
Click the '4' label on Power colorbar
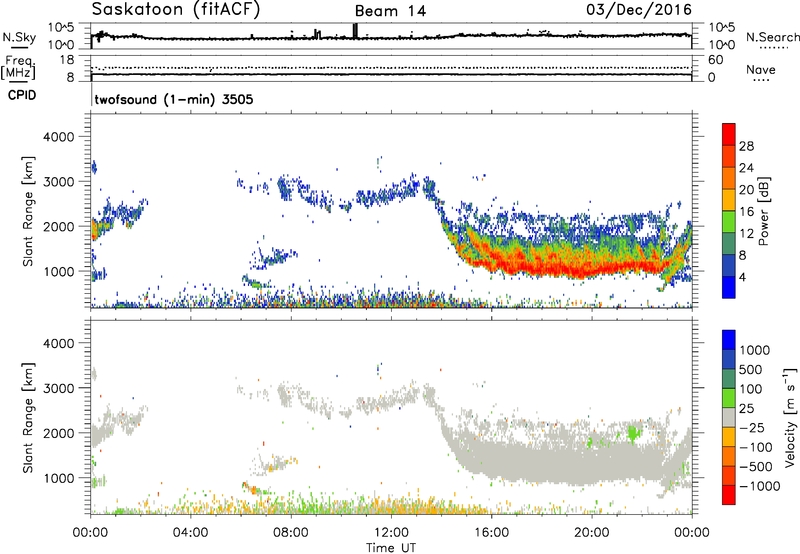coord(742,277)
